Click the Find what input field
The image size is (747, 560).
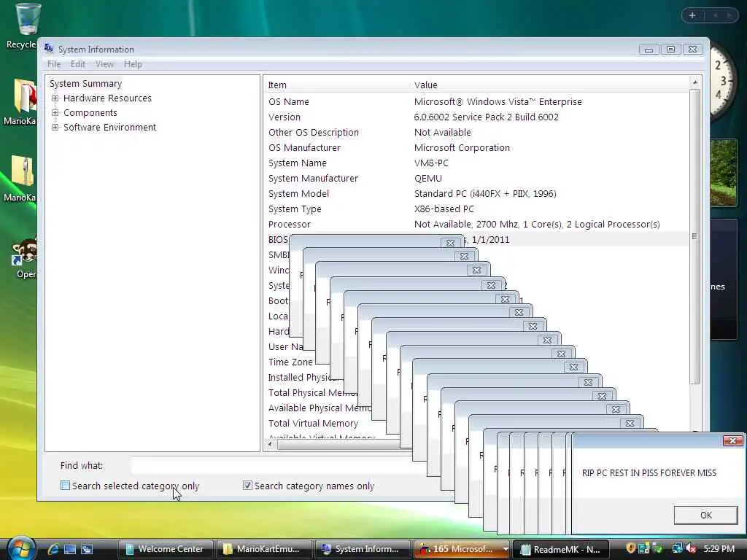point(271,465)
